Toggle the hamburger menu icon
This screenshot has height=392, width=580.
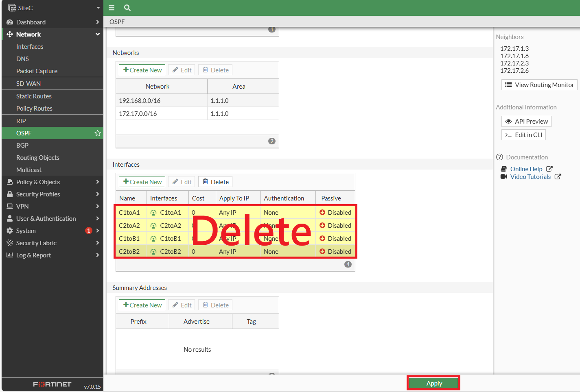pos(112,8)
